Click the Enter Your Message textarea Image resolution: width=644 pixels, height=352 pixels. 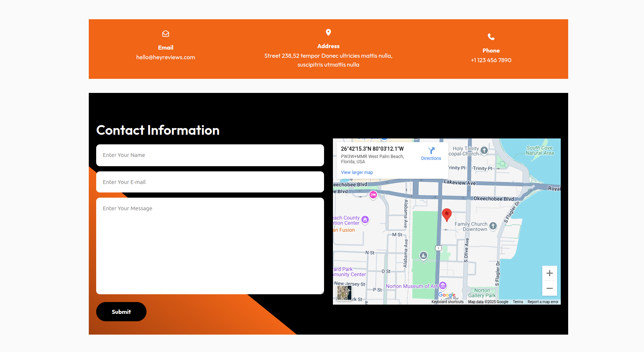coord(210,246)
